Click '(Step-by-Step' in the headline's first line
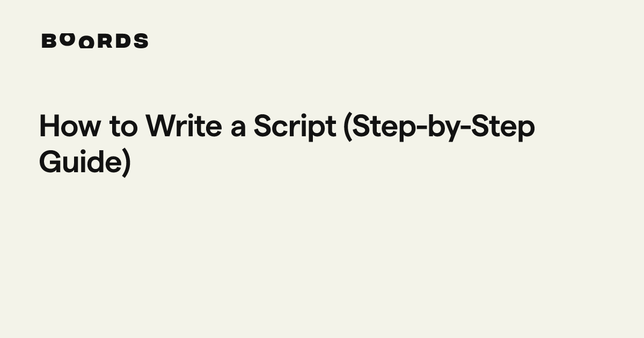Image resolution: width=644 pixels, height=338 pixels. 440,127
